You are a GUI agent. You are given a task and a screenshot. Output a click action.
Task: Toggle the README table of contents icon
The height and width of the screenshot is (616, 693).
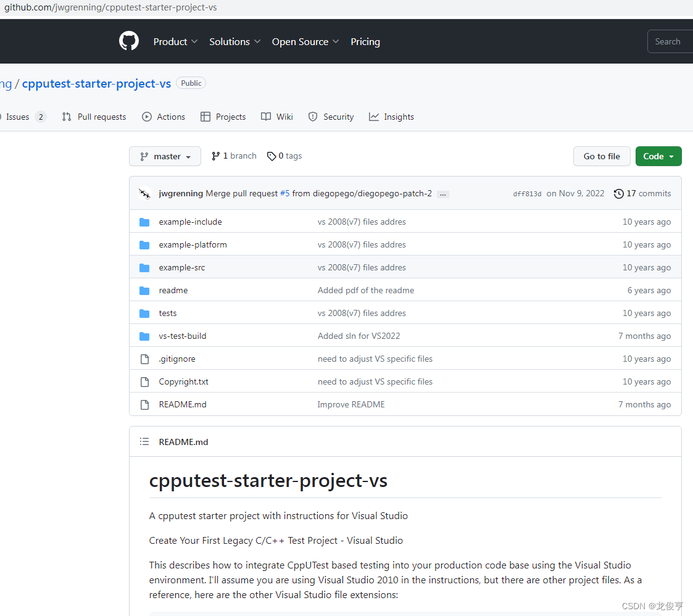pyautogui.click(x=144, y=441)
